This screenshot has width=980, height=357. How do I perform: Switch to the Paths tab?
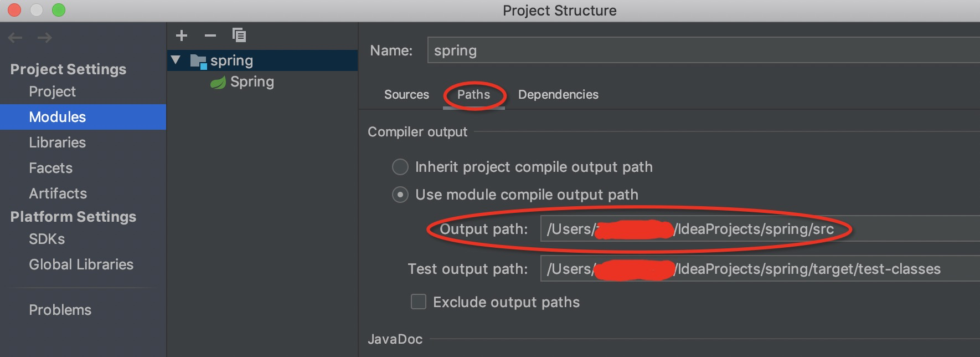[x=473, y=95]
